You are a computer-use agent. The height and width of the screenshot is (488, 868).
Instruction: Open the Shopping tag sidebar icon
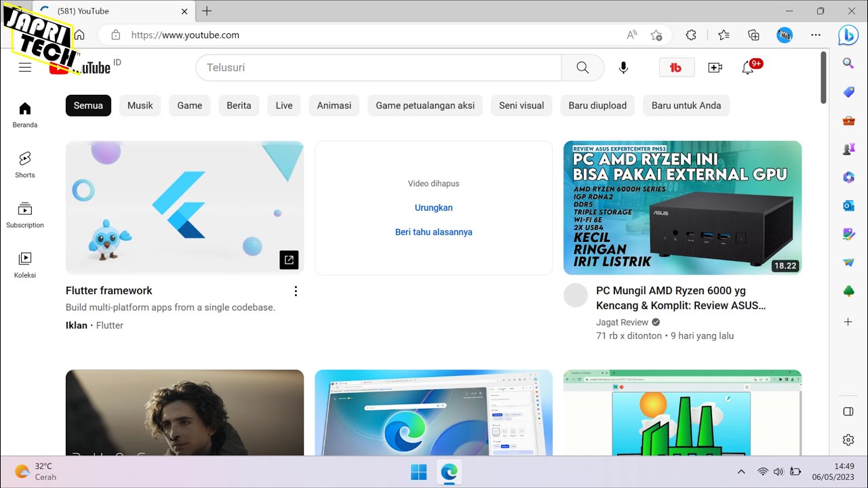848,92
